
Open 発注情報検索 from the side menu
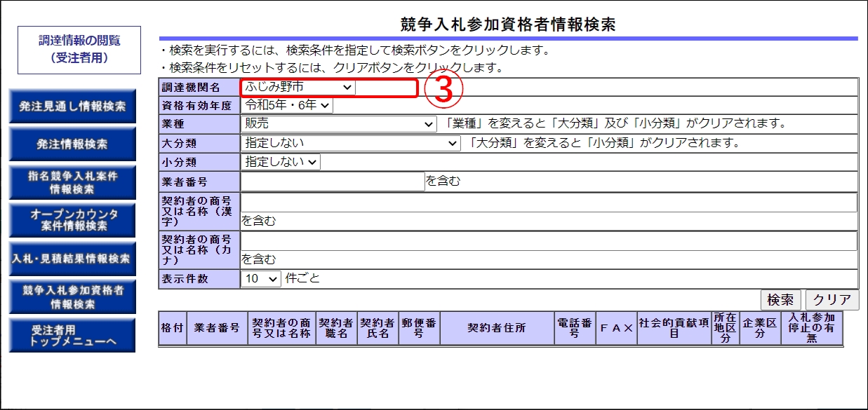pyautogui.click(x=72, y=145)
